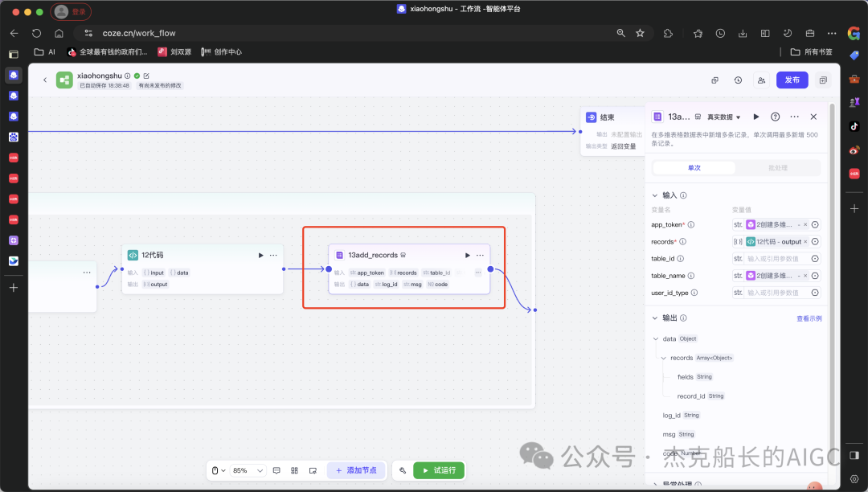Open the 刘双源 bookmark

tap(174, 52)
